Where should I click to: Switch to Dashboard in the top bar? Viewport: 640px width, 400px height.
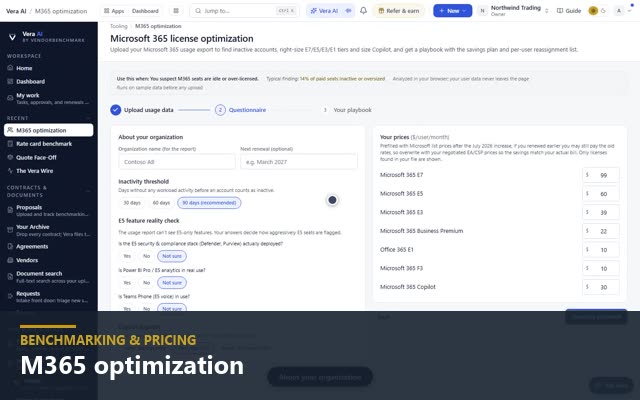(145, 11)
